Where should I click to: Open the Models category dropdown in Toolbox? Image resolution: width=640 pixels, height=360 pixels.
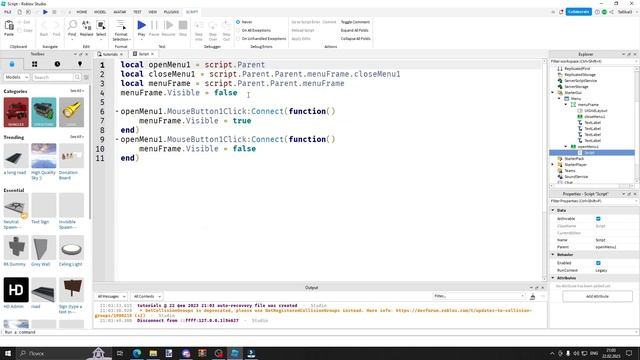tap(16, 77)
